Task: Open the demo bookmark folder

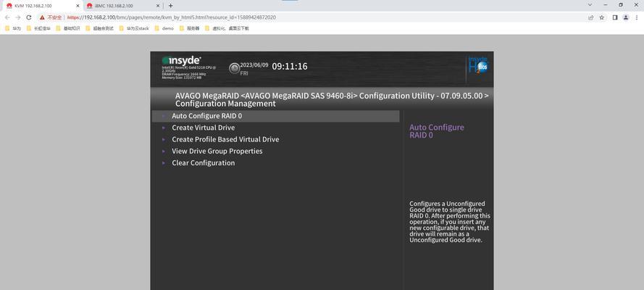Action: tap(164, 29)
